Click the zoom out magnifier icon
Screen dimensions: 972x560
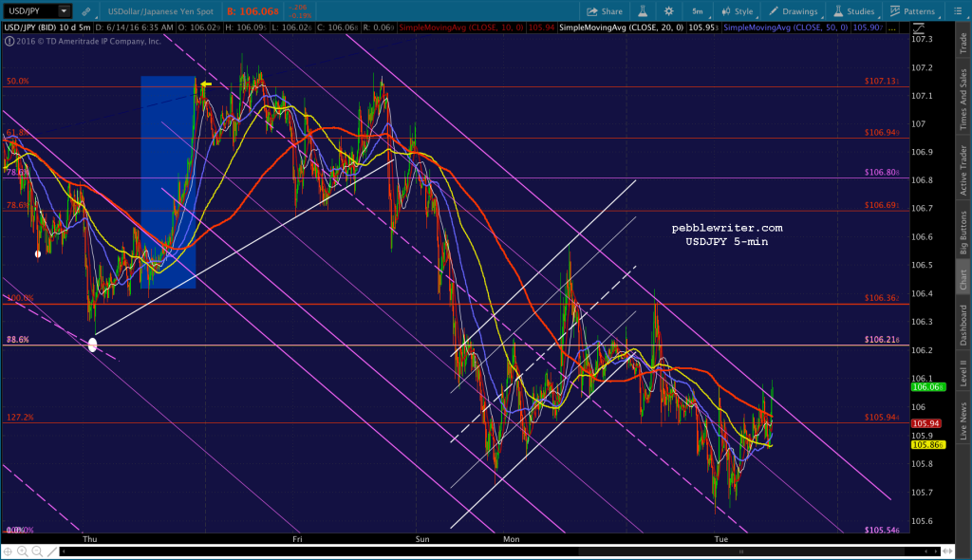pyautogui.click(x=37, y=551)
